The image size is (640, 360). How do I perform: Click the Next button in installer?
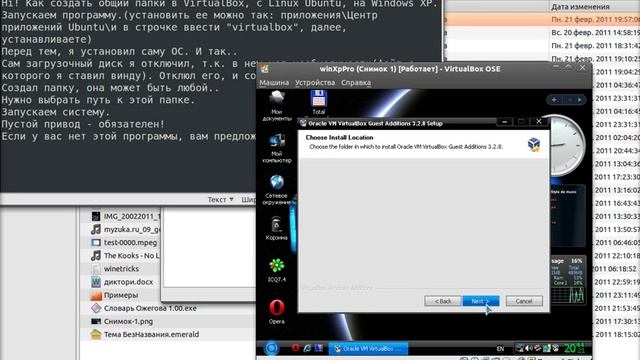tap(481, 301)
